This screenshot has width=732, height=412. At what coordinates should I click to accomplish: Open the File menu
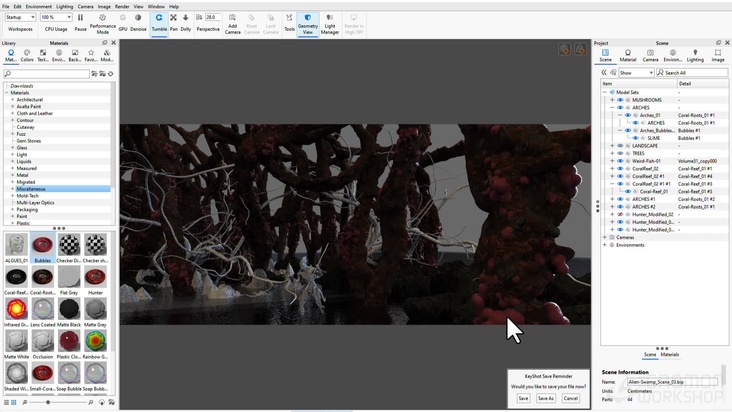(6, 7)
